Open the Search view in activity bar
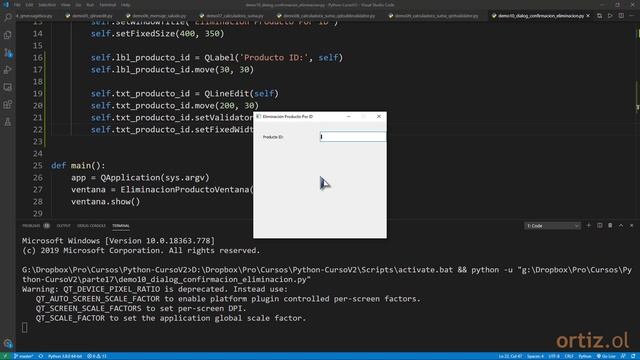This screenshot has height=360, width=640. coord(8,17)
